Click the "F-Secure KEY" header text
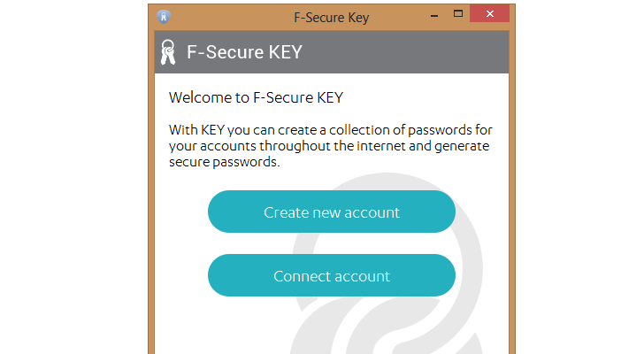 [244, 52]
